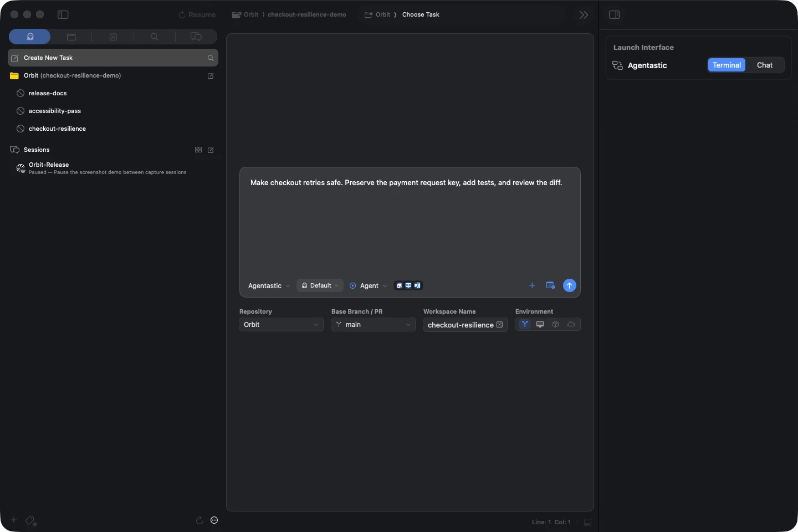This screenshot has width=798, height=532.
Task: Click the search icon in Create New Task row
Action: (x=211, y=58)
